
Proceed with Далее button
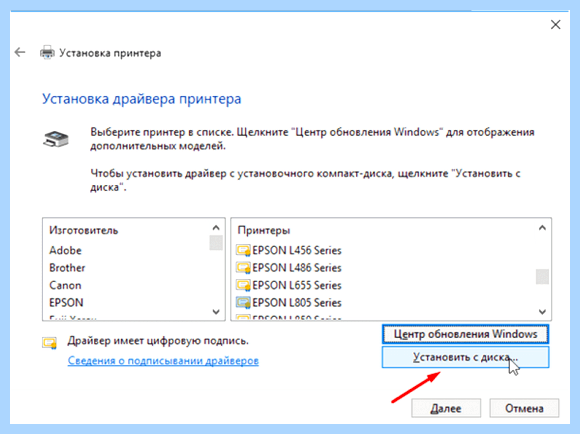coord(446,408)
